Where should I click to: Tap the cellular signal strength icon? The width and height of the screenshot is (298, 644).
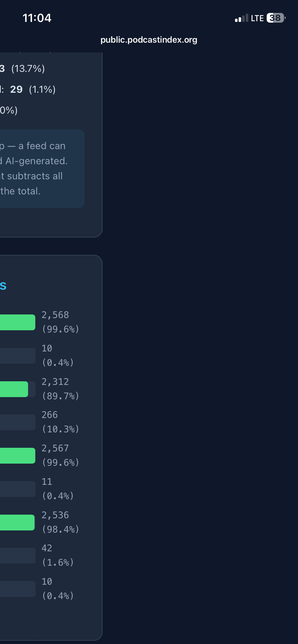pyautogui.click(x=241, y=18)
